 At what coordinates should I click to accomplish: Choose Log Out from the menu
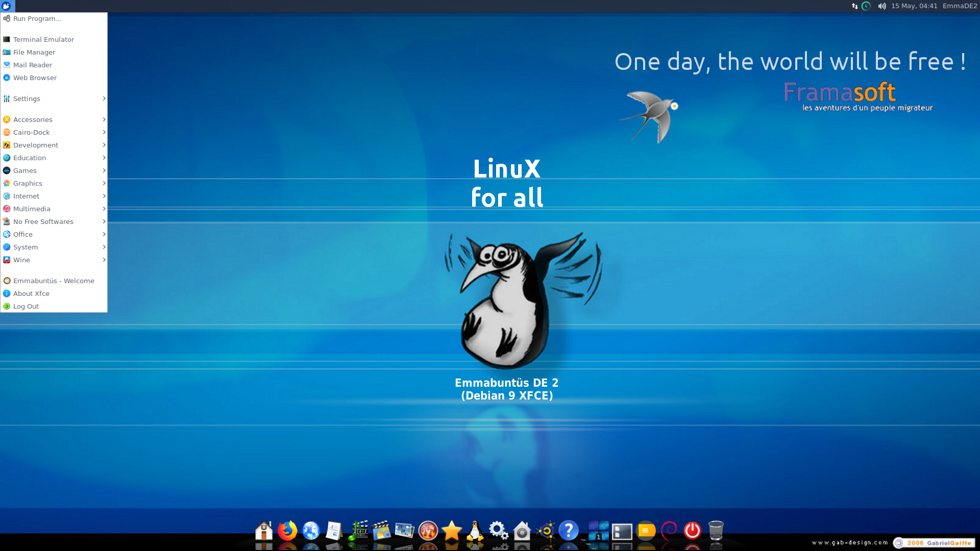[54, 306]
